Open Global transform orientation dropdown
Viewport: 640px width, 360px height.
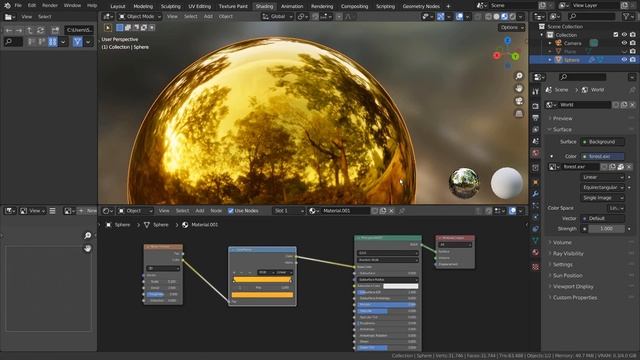278,17
